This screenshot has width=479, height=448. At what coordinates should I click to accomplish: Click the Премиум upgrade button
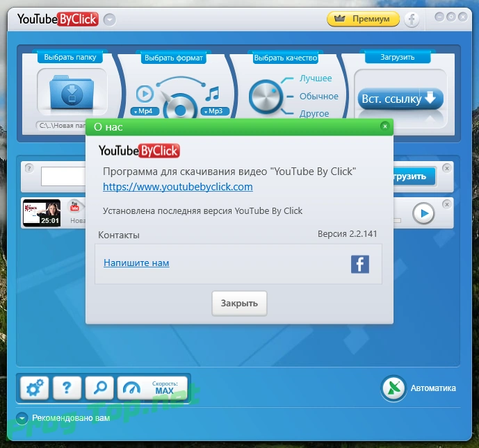(x=363, y=19)
